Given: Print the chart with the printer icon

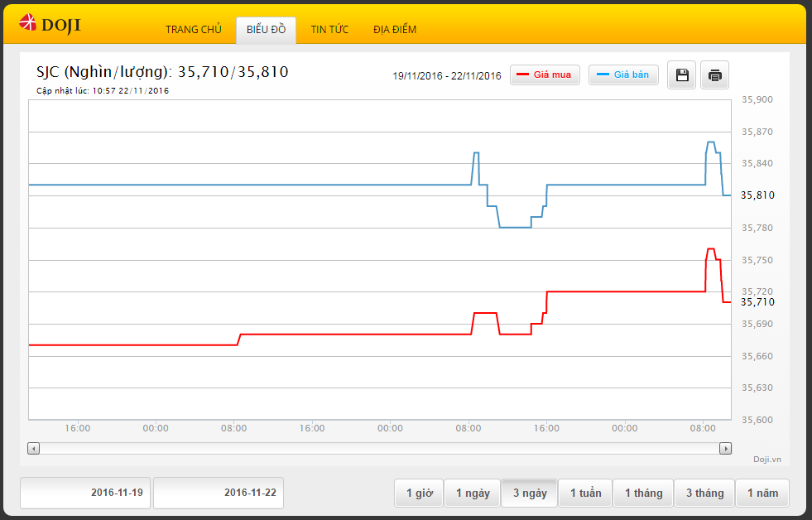Looking at the screenshot, I should [714, 75].
